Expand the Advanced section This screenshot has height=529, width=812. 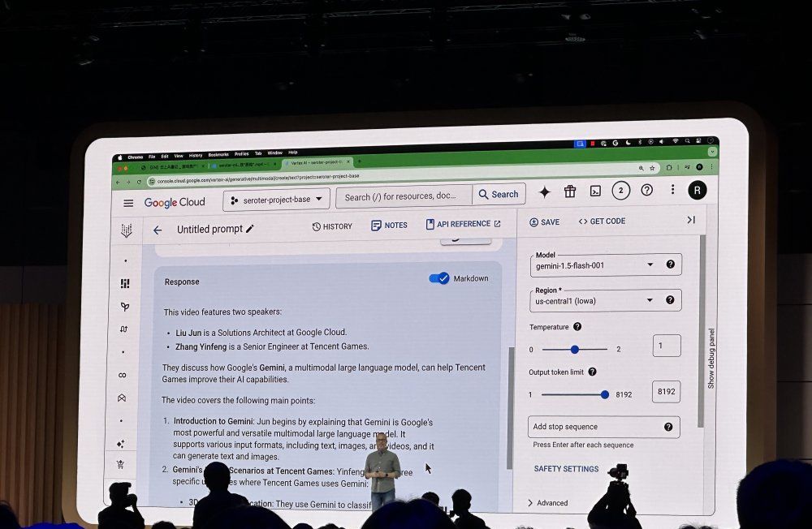[547, 502]
